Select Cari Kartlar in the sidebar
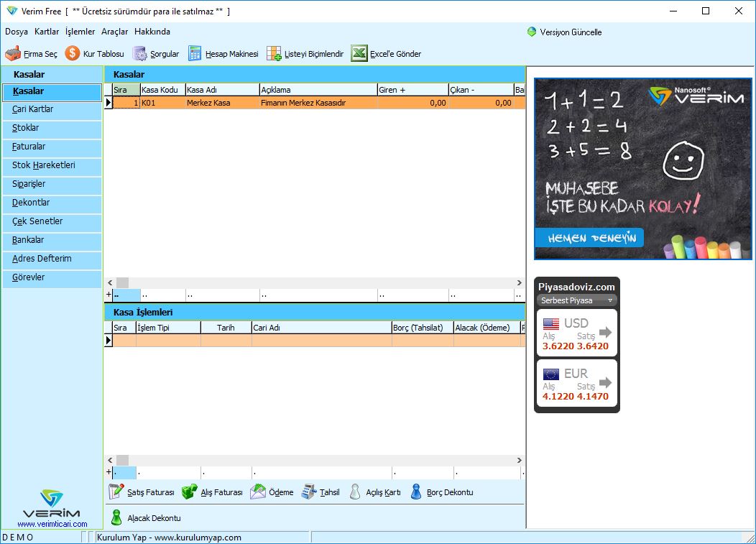Image resolution: width=756 pixels, height=544 pixels. point(52,109)
